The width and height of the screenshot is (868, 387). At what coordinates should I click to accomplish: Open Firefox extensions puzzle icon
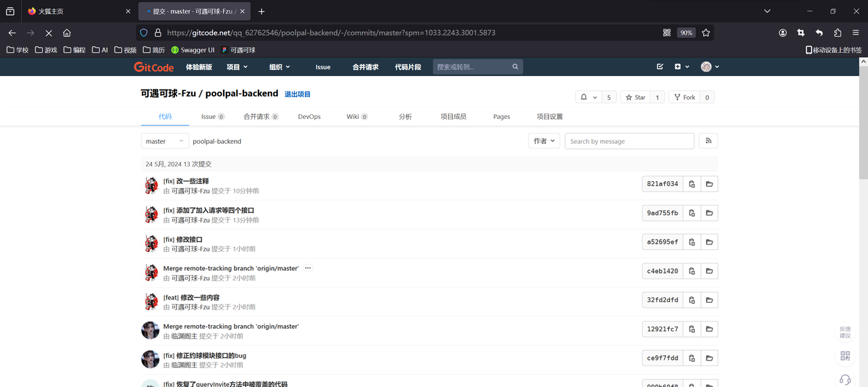click(837, 33)
